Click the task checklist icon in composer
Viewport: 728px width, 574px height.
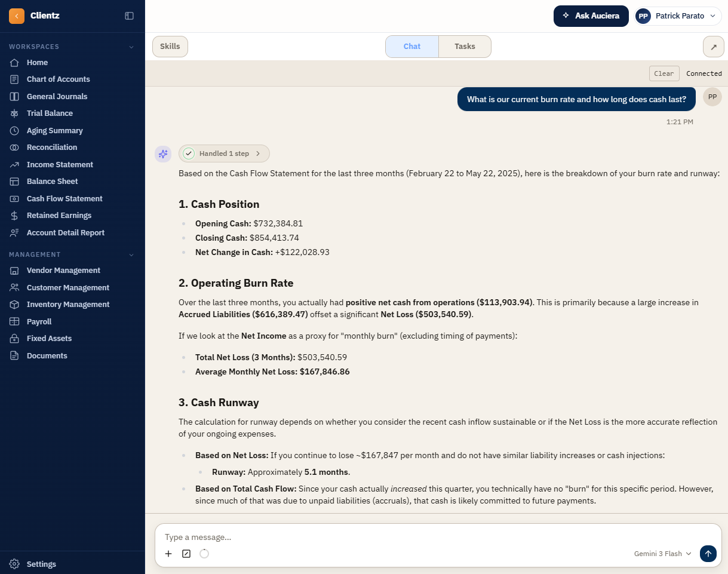pyautogui.click(x=186, y=554)
